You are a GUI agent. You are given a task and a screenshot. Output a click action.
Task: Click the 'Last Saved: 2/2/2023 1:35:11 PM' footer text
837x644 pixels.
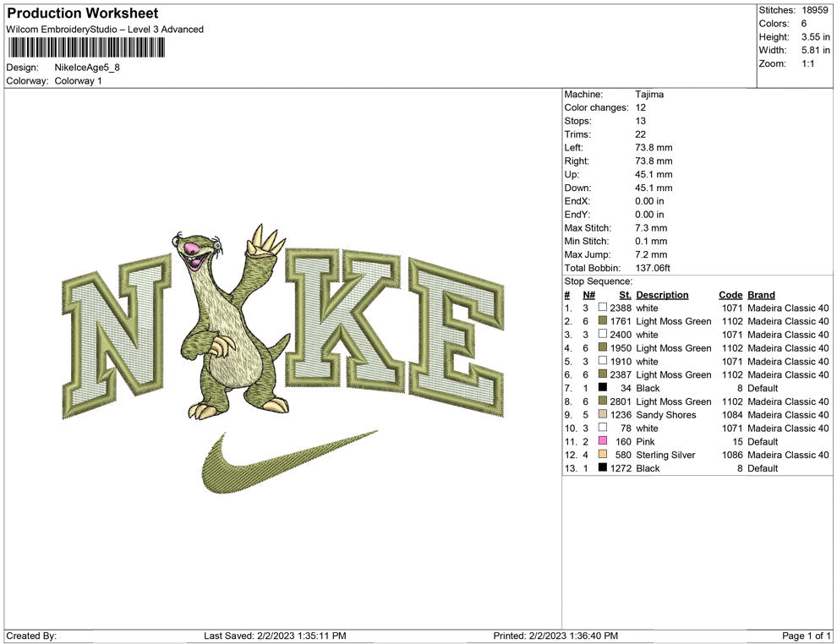275,636
